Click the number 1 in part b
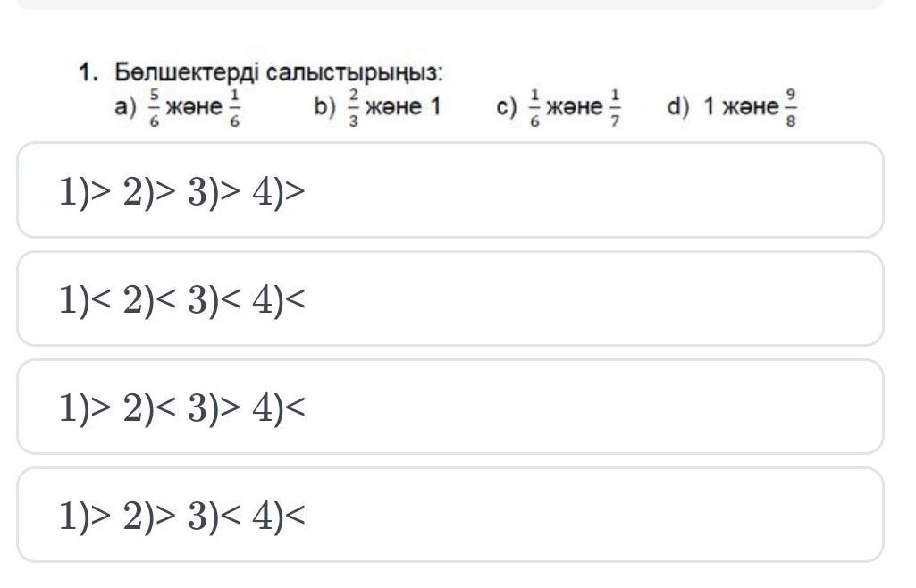 (434, 106)
